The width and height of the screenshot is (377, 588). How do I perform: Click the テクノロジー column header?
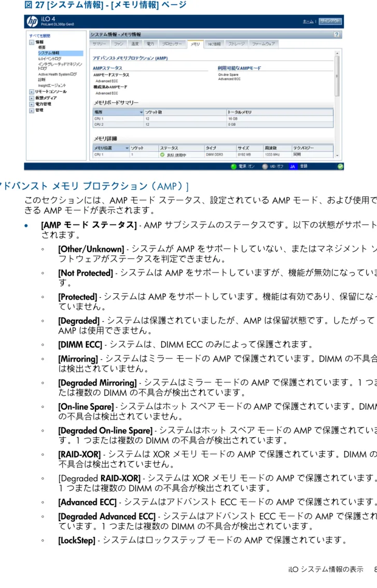coord(312,148)
